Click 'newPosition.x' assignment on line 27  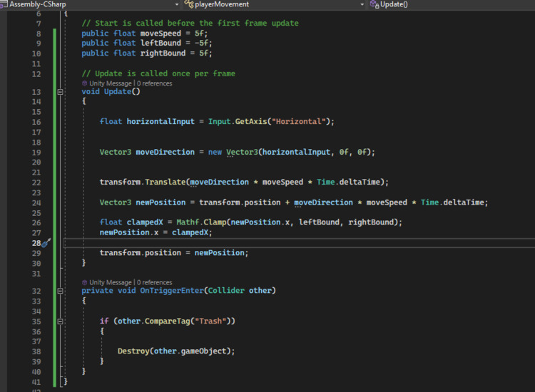pyautogui.click(x=129, y=232)
